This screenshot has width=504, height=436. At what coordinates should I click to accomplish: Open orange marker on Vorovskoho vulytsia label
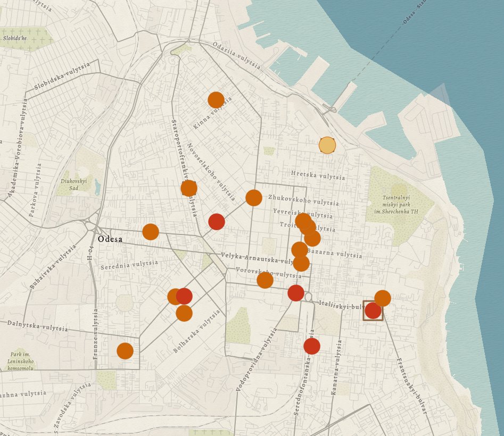tap(265, 280)
